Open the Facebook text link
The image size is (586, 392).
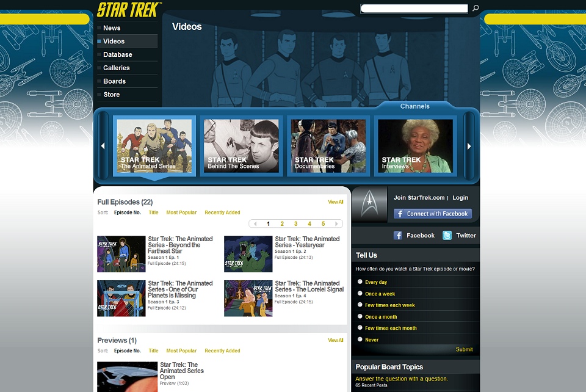[x=421, y=236]
